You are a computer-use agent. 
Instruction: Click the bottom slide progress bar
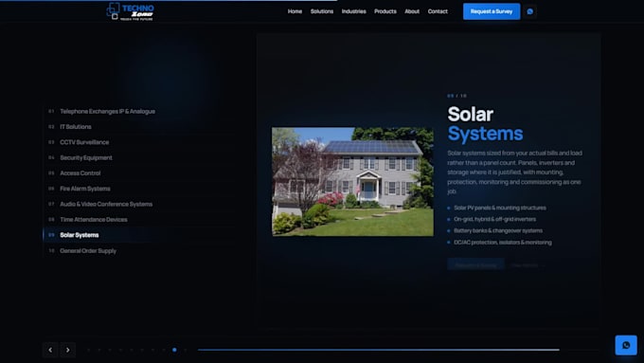click(x=399, y=350)
